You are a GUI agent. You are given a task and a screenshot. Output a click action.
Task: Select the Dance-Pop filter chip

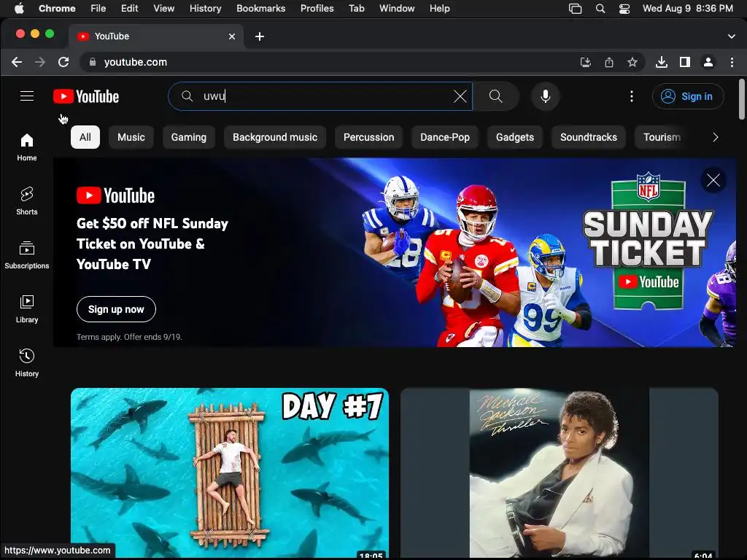(x=445, y=137)
